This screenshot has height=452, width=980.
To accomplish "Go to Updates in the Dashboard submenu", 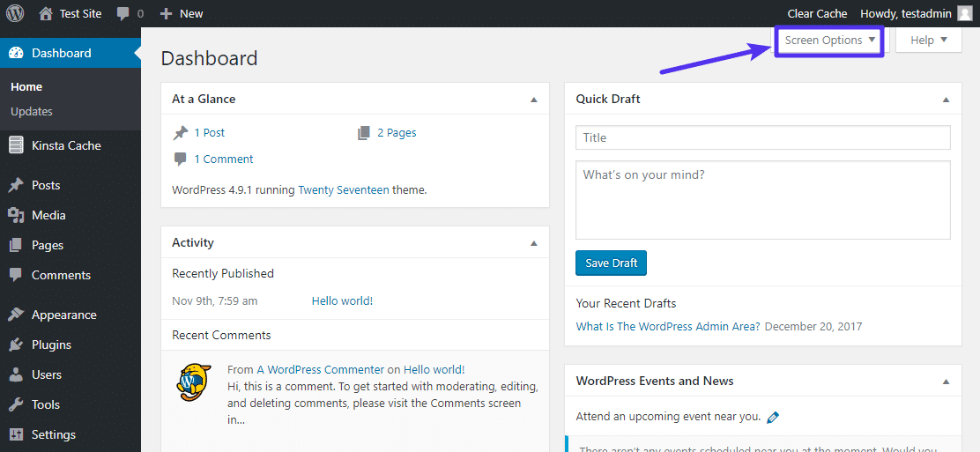I will 32,112.
